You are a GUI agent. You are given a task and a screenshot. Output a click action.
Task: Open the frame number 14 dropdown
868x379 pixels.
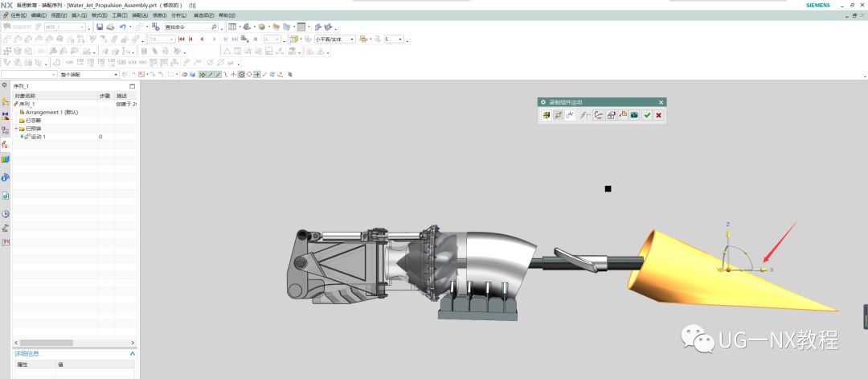[x=172, y=39]
